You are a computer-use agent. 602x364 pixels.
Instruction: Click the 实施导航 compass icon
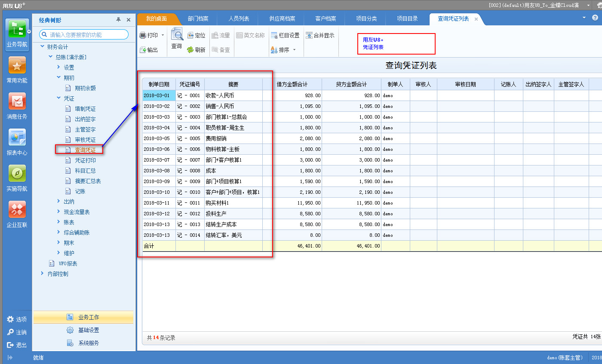pyautogui.click(x=17, y=174)
